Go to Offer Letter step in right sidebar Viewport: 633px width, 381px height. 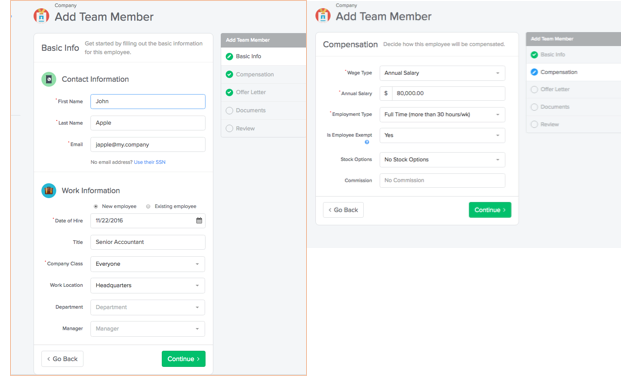pos(573,89)
